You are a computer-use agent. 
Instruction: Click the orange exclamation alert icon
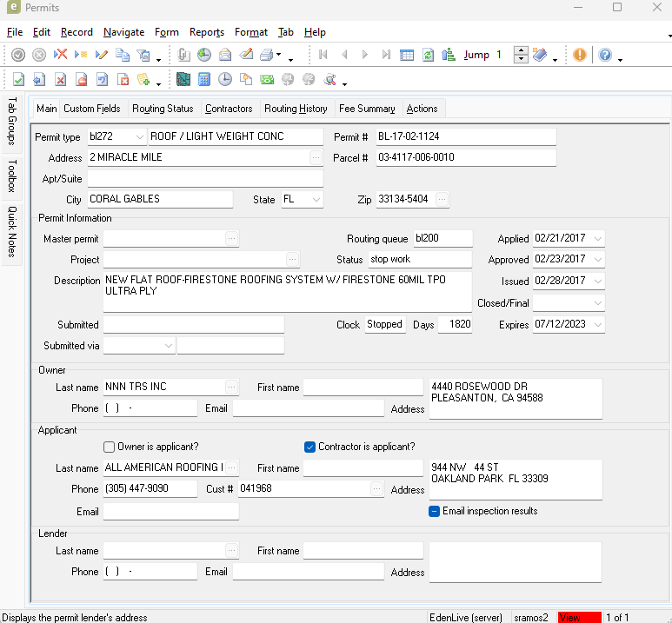(580, 55)
